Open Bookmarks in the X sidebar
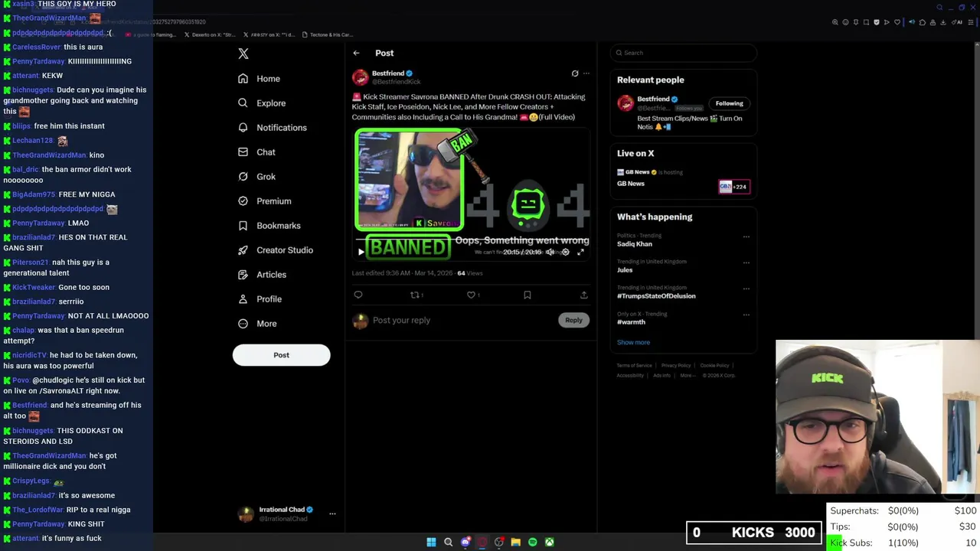 coord(269,226)
